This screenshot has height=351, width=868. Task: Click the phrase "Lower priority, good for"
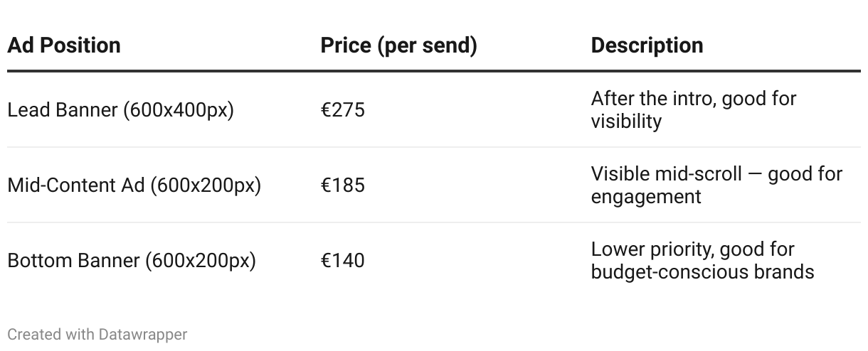coord(692,249)
